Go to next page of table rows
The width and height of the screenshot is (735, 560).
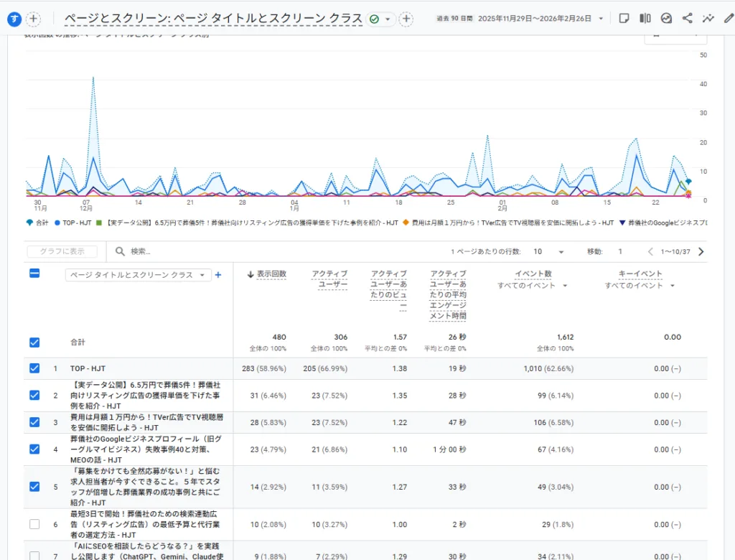click(x=701, y=251)
